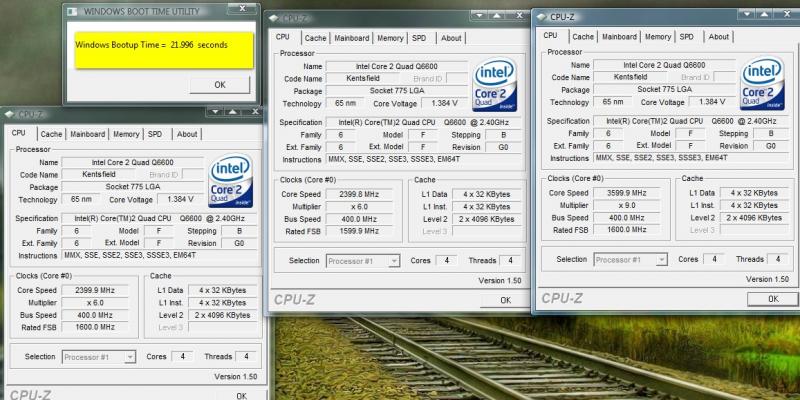Click Multiplier x 6.0 in left CPU-Z window
The image size is (800, 400).
(95, 303)
